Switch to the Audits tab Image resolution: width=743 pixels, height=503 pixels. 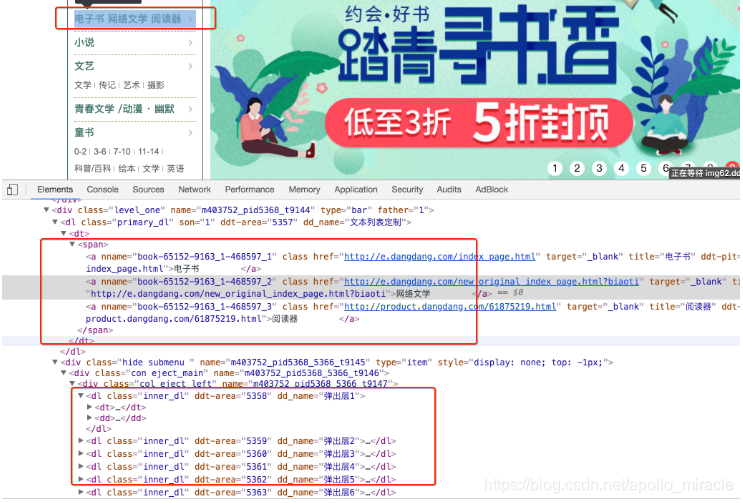pos(449,189)
